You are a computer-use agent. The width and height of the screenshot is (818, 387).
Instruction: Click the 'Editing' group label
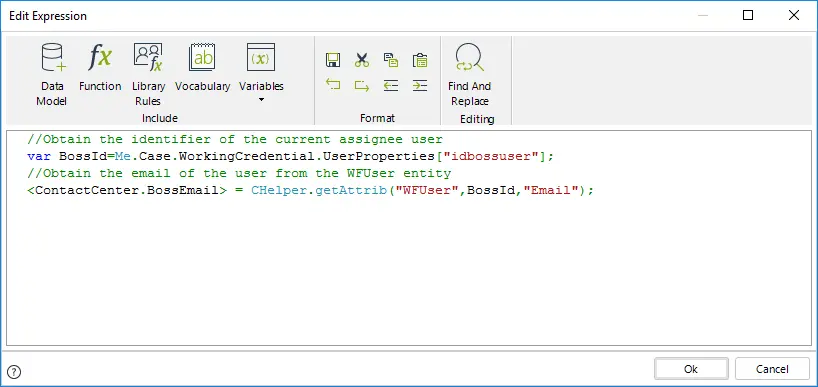(x=477, y=119)
